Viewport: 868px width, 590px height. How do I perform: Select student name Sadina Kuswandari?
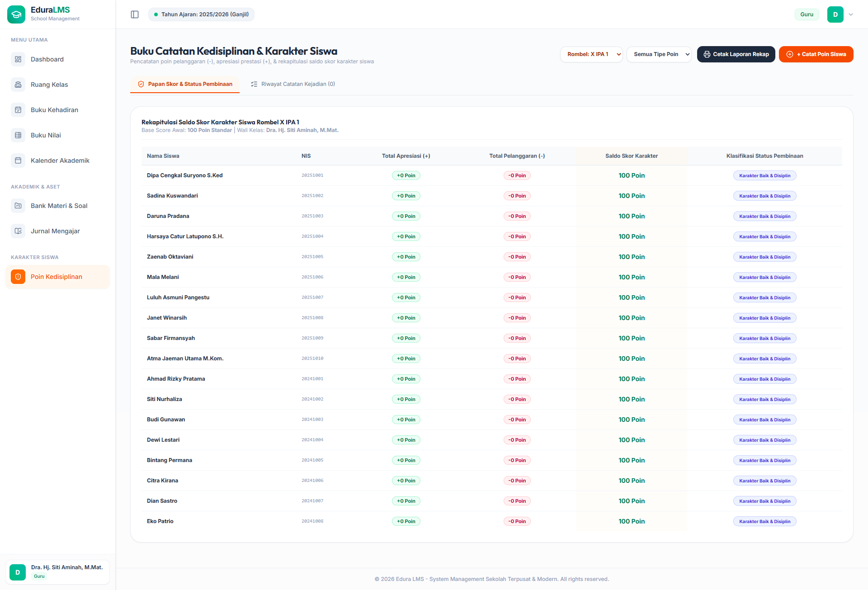[x=172, y=196]
